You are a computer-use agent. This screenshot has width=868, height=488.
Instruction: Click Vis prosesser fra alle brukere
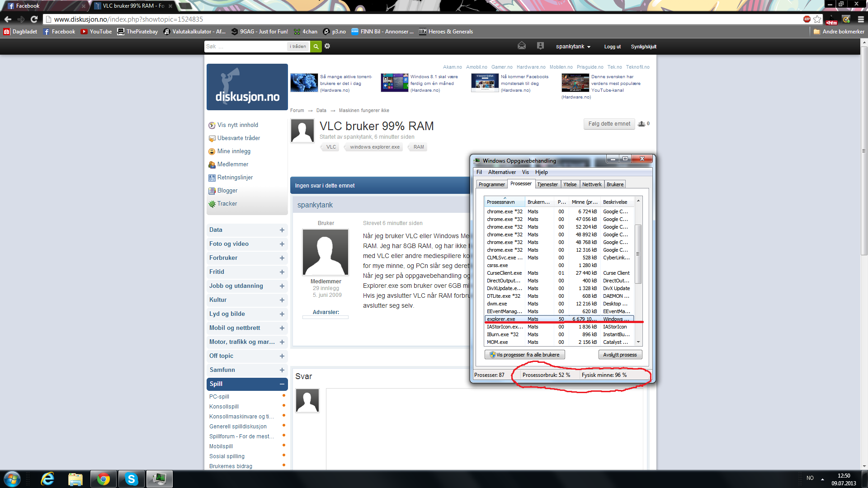524,355
